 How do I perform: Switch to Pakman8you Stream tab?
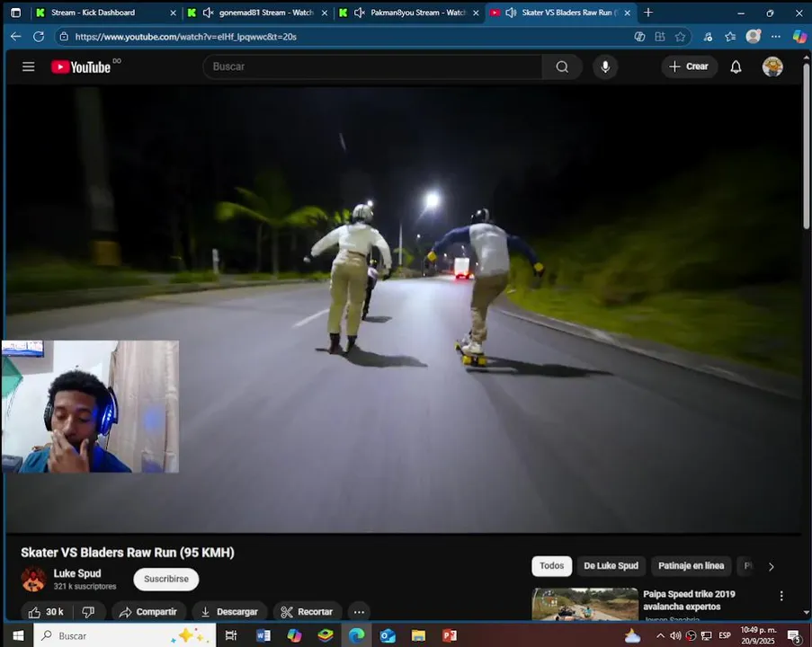click(x=409, y=13)
